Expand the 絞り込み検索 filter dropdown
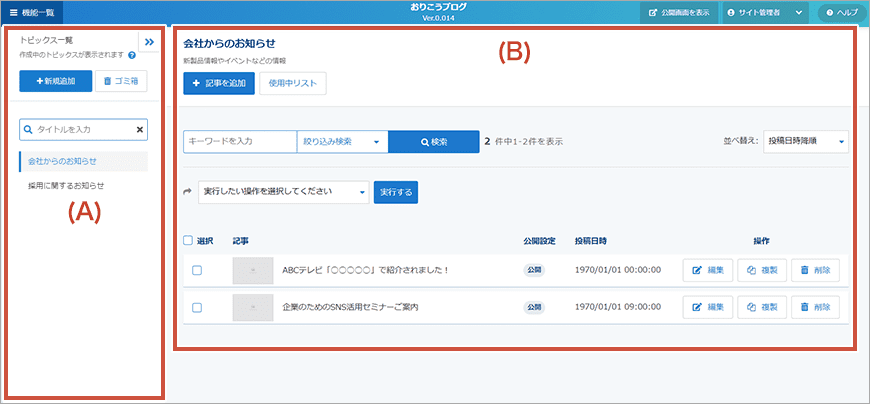870x404 pixels. point(342,142)
